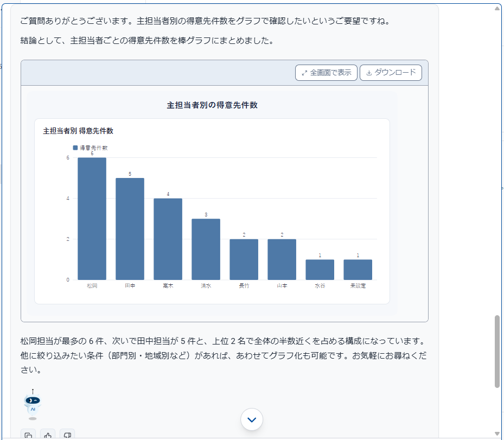Viewport: 504px width, 440px height.
Task: Open the chart with 全画面で表示 button
Action: [x=326, y=73]
